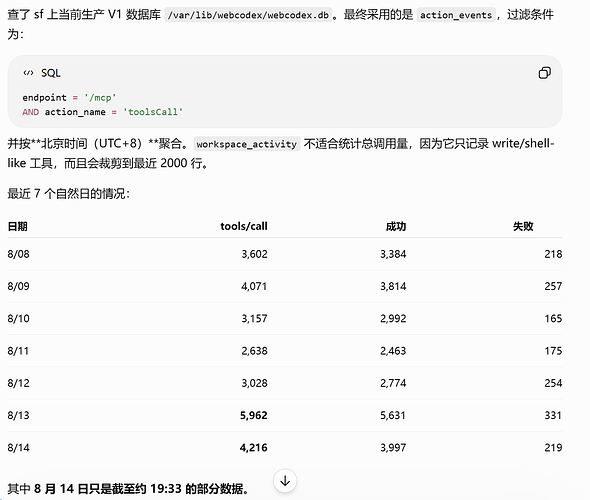Click the 8/10 tools/call value 3,157
Image resolution: width=590 pixels, height=500 pixels.
click(x=254, y=319)
